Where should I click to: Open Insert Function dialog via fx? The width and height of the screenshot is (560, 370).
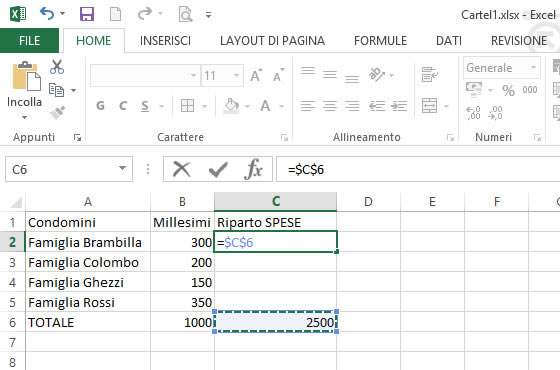[x=254, y=169]
